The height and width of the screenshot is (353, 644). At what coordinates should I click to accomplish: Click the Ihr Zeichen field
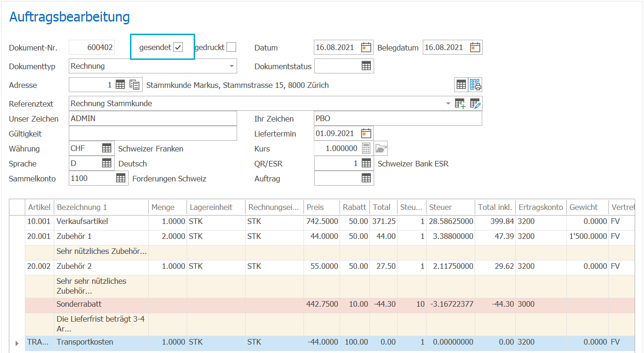pyautogui.click(x=398, y=118)
